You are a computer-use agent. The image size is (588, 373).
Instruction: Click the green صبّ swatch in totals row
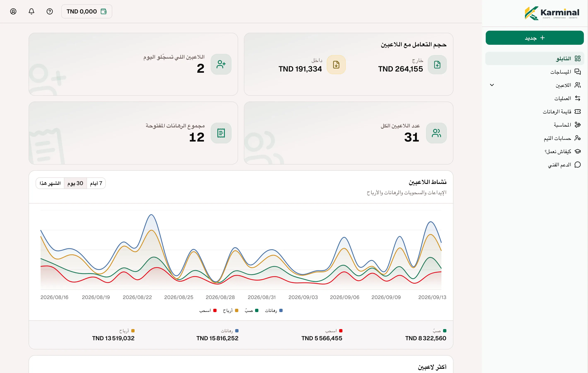445,331
